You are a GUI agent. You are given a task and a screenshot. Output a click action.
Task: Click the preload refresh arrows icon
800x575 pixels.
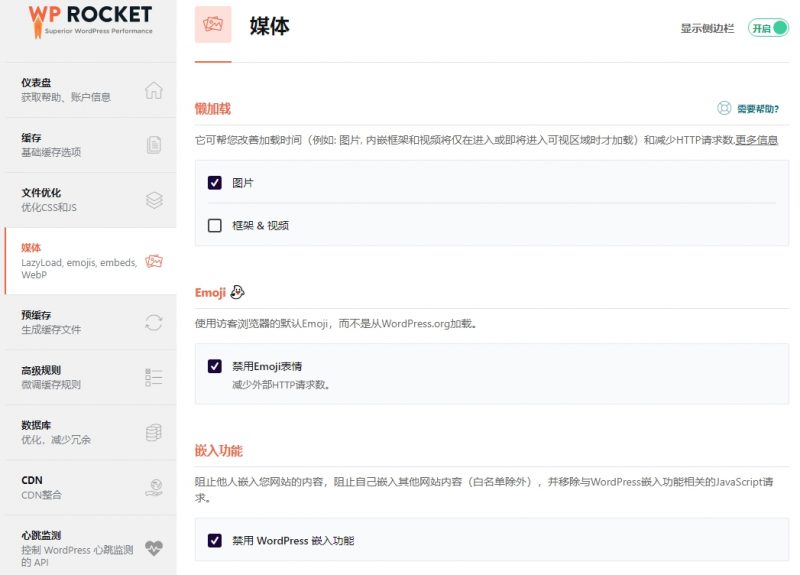pyautogui.click(x=154, y=322)
